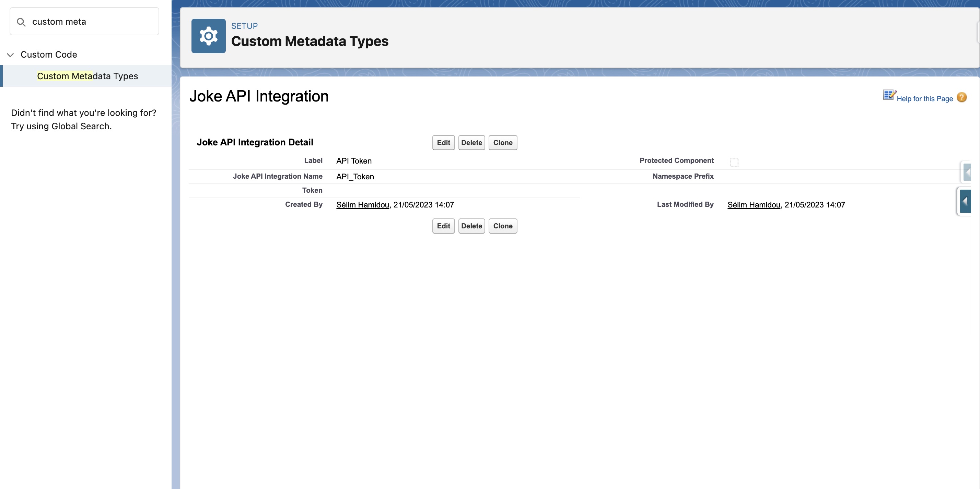Open Custom Metadata Types in sidebar

click(x=87, y=76)
